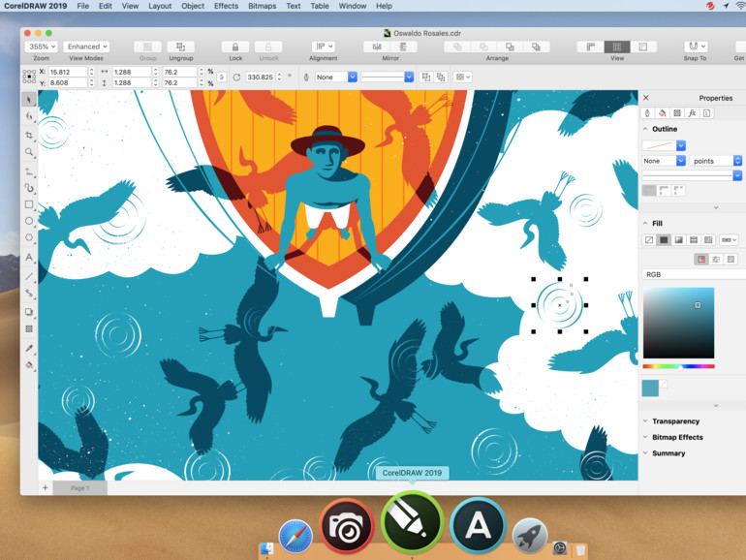
Task: Toggle guidelines in View group
Action: click(x=643, y=47)
